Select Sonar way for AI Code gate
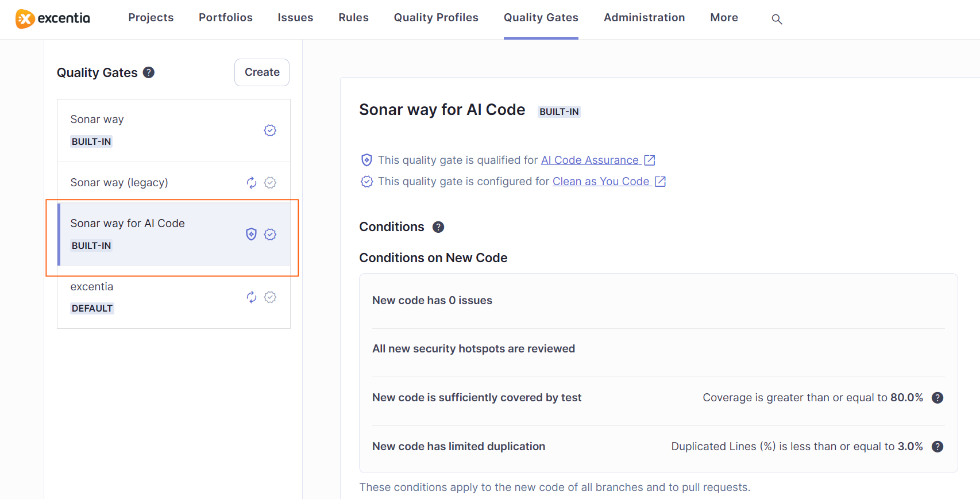 [173, 234]
